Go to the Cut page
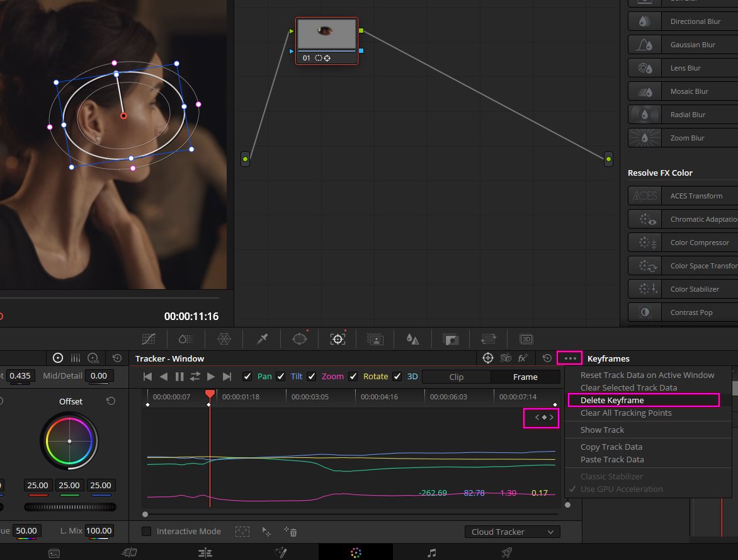738x560 pixels. pos(130,553)
